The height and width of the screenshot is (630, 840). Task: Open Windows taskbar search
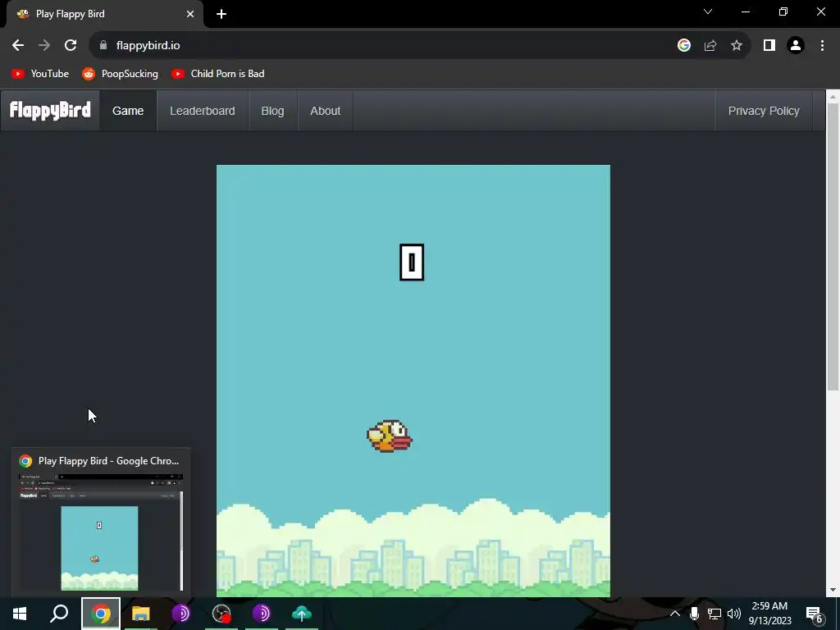(59, 614)
